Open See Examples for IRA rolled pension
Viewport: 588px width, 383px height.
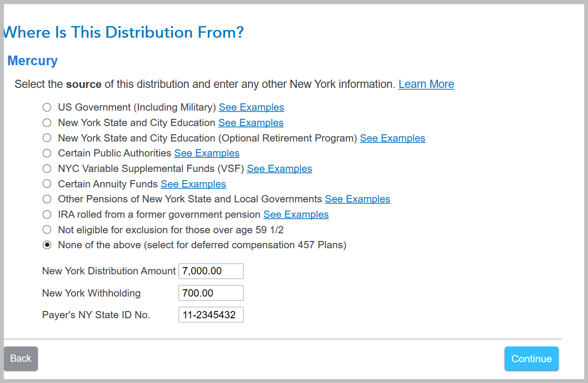296,214
